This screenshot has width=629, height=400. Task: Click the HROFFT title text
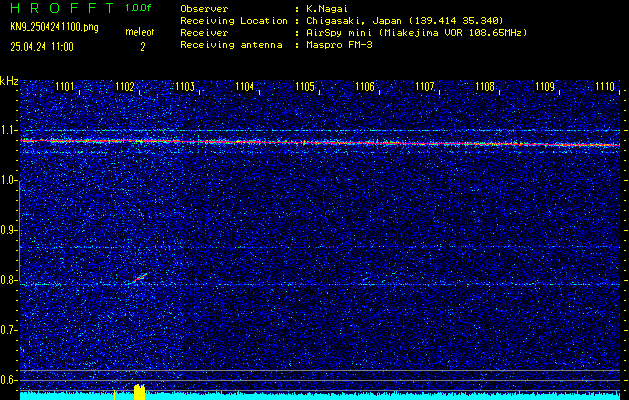click(63, 8)
